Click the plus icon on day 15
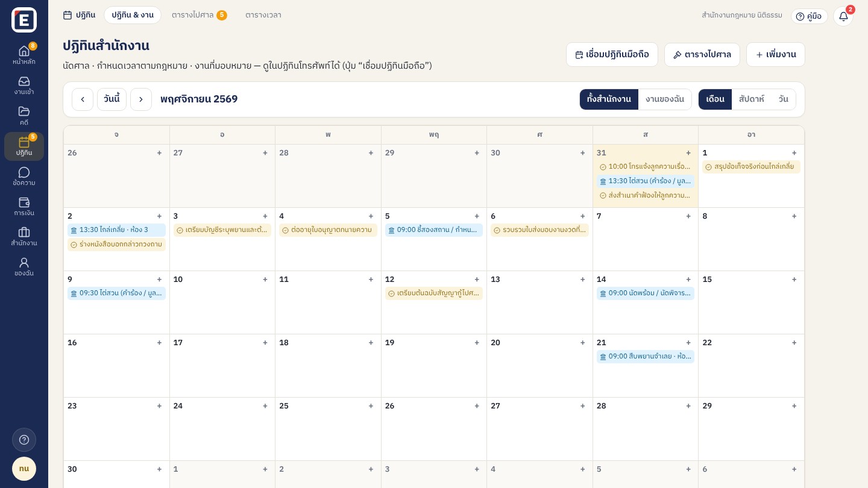The height and width of the screenshot is (488, 868). point(794,280)
